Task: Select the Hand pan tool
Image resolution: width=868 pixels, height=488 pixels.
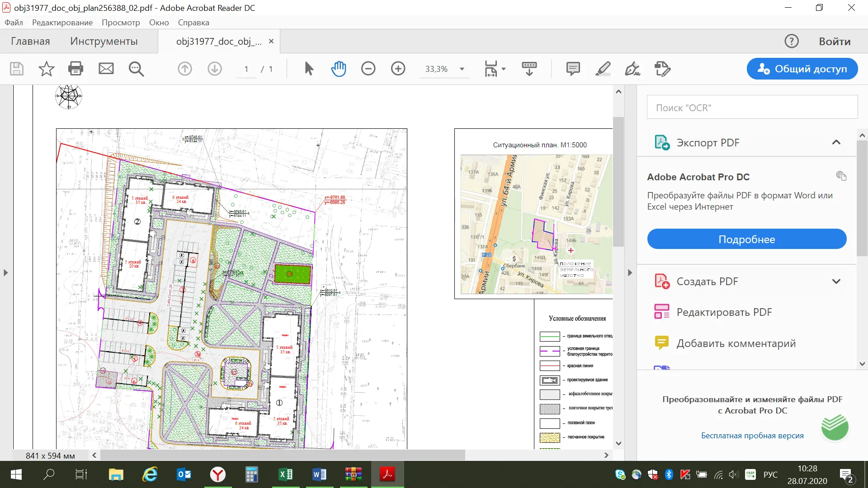Action: point(338,69)
